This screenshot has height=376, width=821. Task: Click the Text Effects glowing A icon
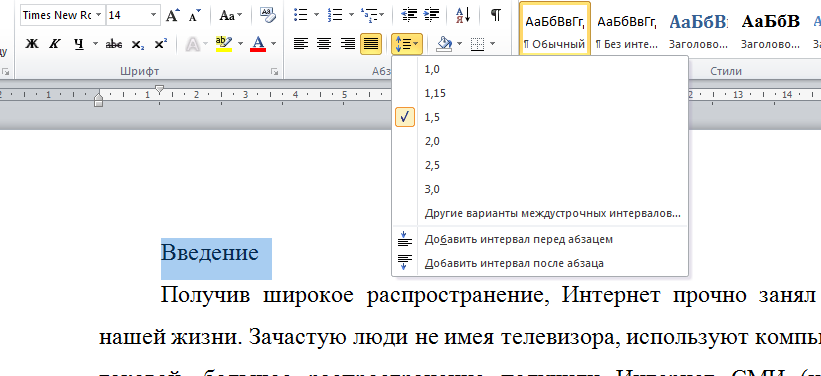193,45
